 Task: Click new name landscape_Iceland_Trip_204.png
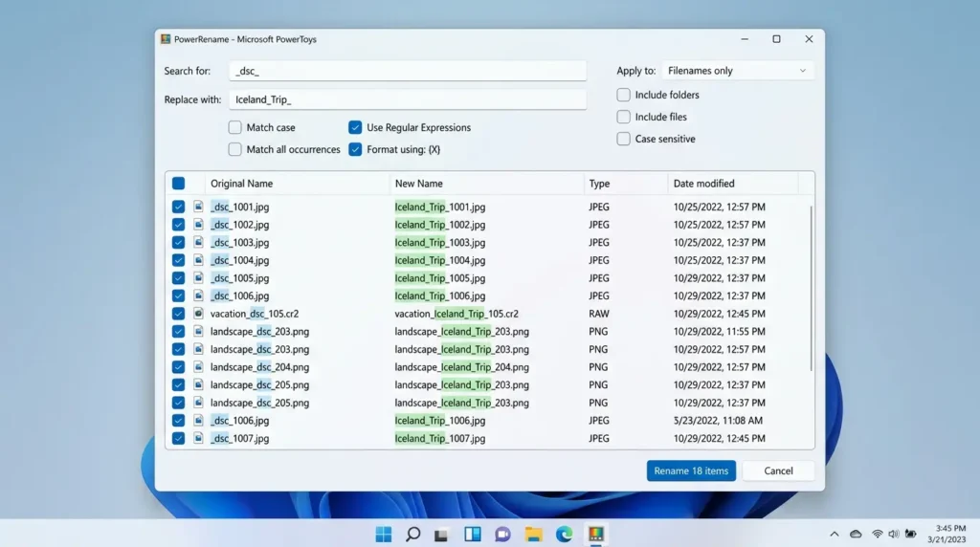click(x=461, y=367)
